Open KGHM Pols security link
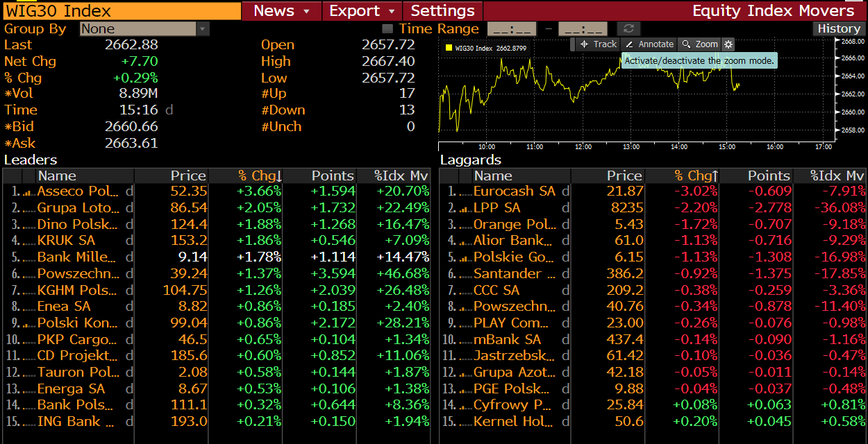 click(x=77, y=290)
